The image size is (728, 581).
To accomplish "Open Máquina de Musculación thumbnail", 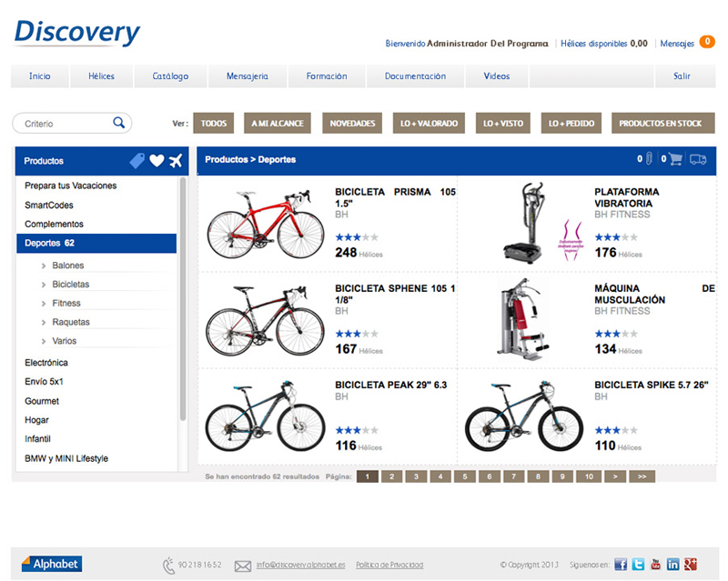I will (522, 319).
